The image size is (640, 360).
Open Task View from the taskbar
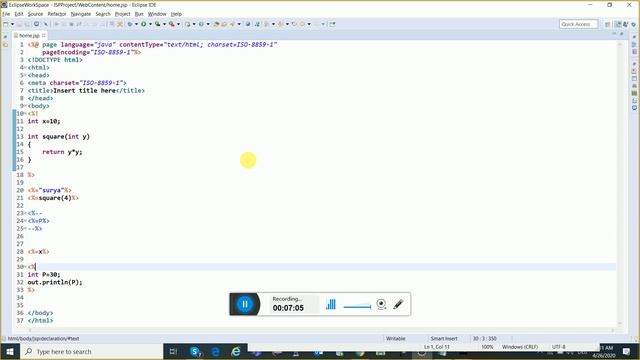coord(173,351)
